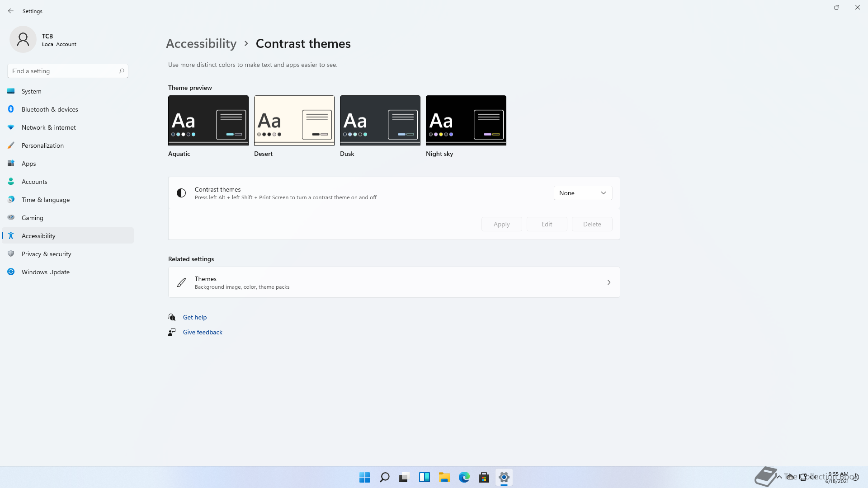Viewport: 868px width, 488px height.
Task: Select Privacy & security in sidebar
Action: 68,254
